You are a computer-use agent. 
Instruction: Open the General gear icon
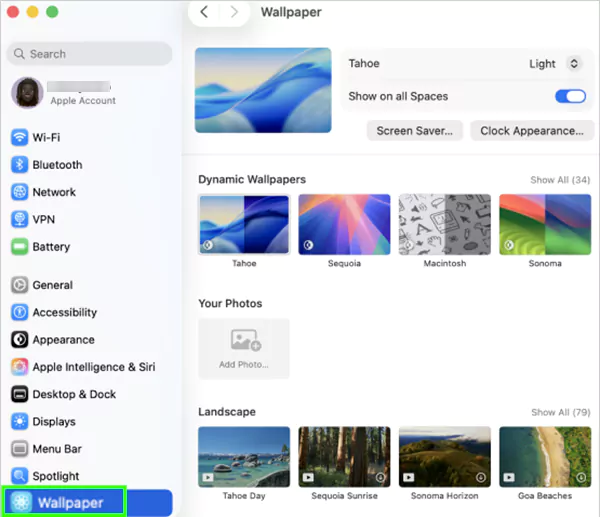19,285
